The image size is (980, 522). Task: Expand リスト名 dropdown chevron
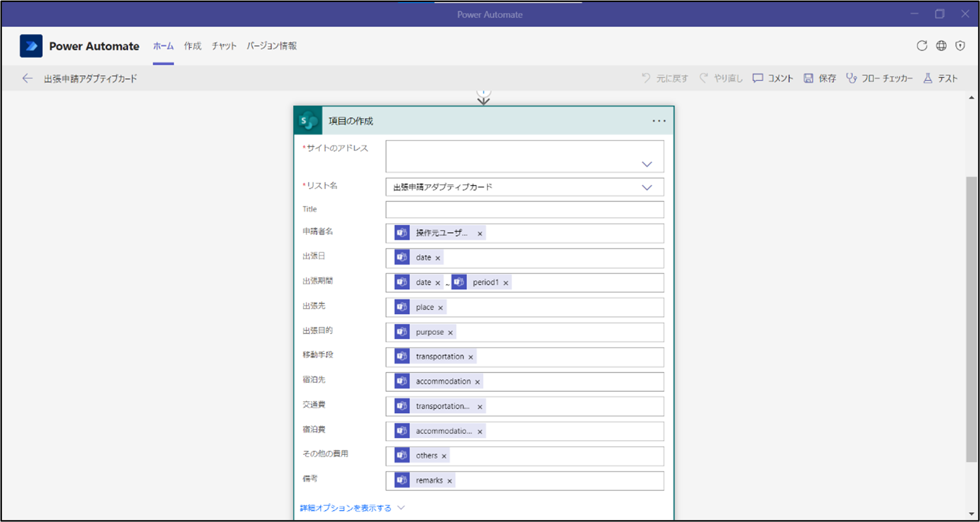pos(647,187)
